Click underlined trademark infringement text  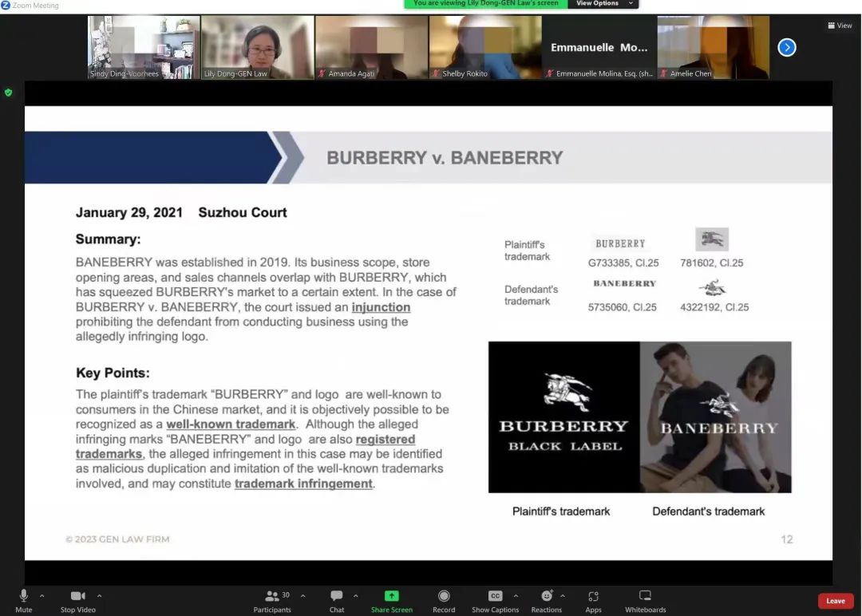pos(303,484)
